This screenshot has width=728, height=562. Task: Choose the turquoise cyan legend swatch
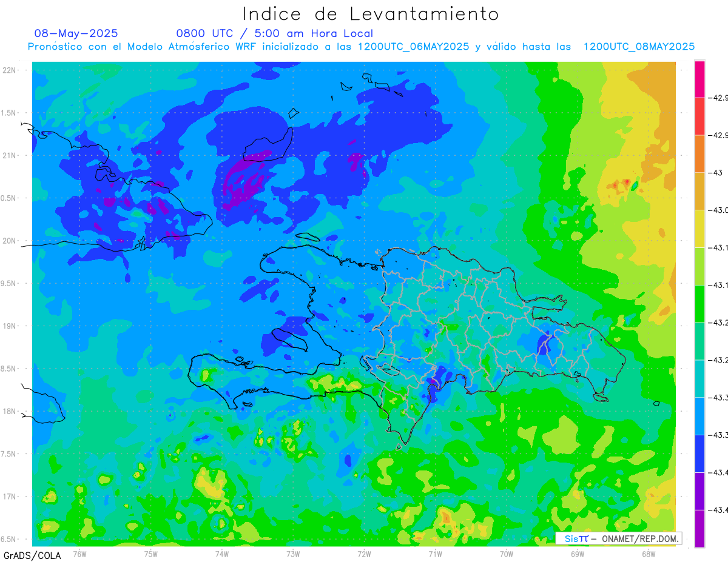tap(699, 378)
